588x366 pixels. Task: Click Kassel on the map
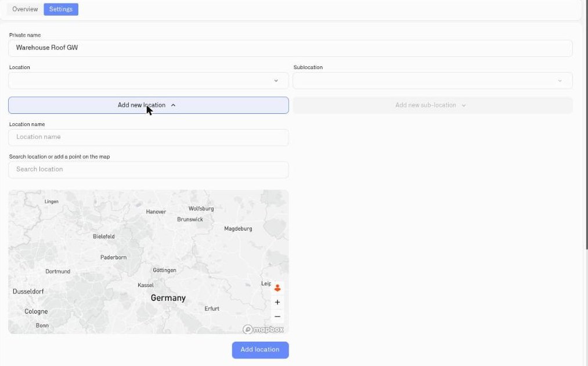coord(146,285)
